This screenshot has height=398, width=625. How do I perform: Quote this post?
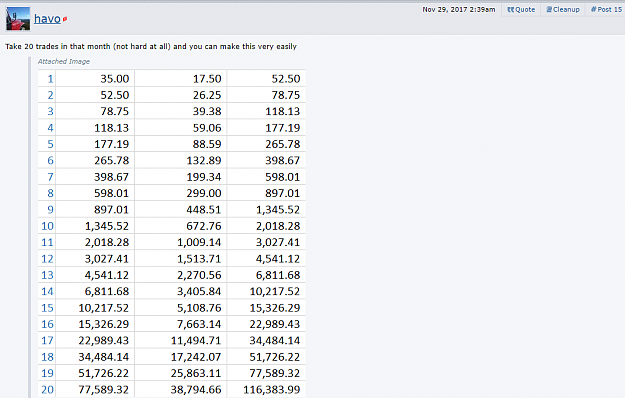point(521,10)
